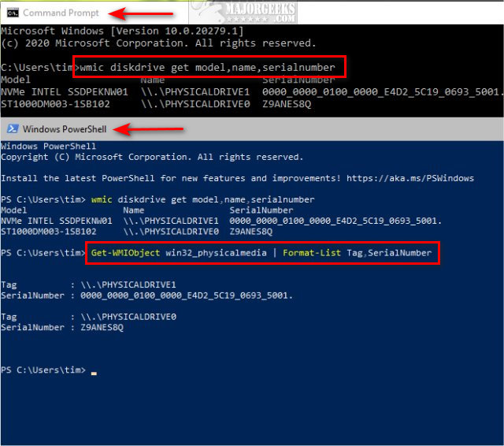The height and width of the screenshot is (446, 504).
Task: Click the Command Prompt title text
Action: (x=61, y=13)
